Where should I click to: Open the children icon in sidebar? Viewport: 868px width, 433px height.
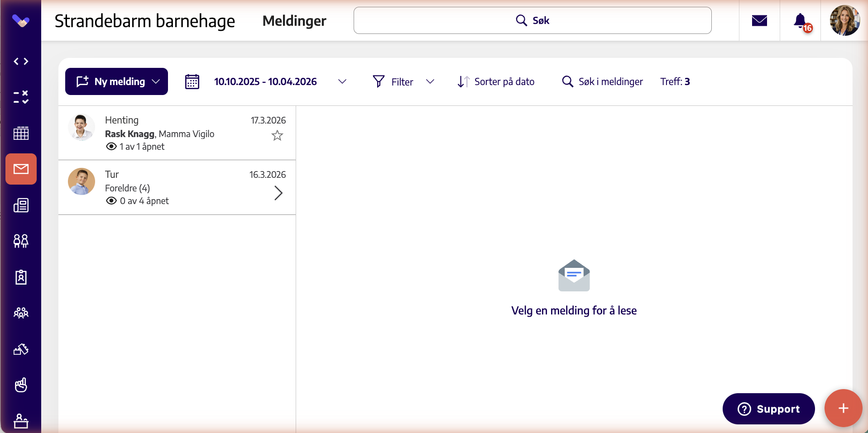[x=21, y=241]
